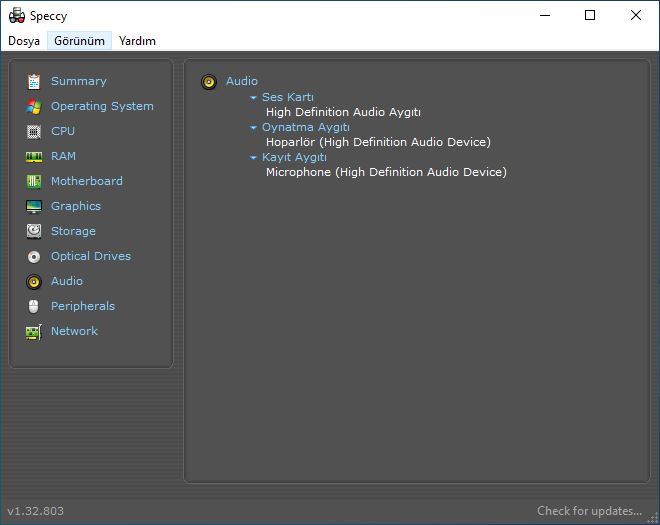Click the Audio speaker icon in main panel
660x525 pixels.
coord(209,82)
